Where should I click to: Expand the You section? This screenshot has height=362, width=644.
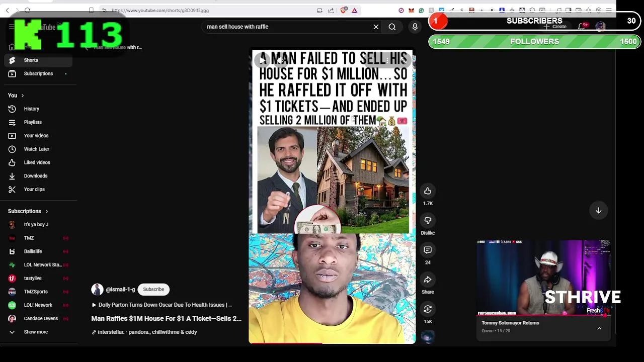[x=16, y=96]
